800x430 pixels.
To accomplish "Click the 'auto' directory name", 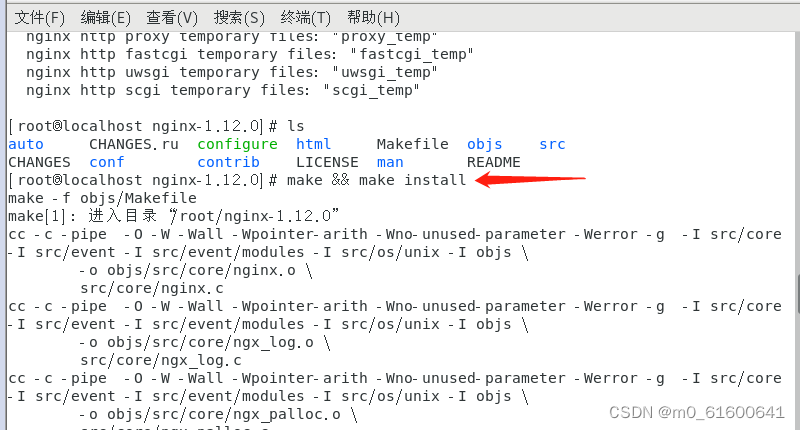I will click(26, 144).
